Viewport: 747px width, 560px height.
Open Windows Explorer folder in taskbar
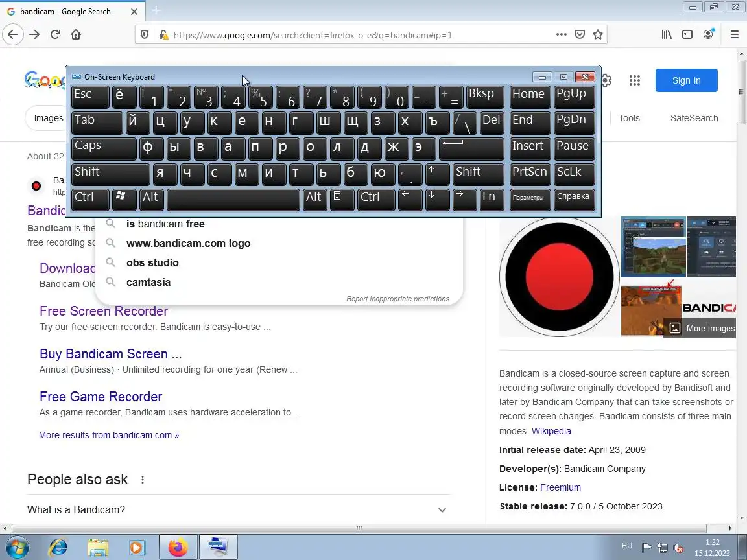tap(98, 547)
